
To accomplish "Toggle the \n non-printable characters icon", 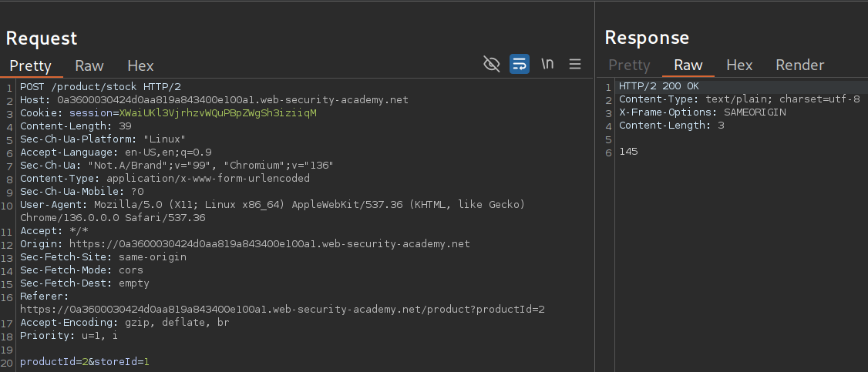I will pos(547,64).
